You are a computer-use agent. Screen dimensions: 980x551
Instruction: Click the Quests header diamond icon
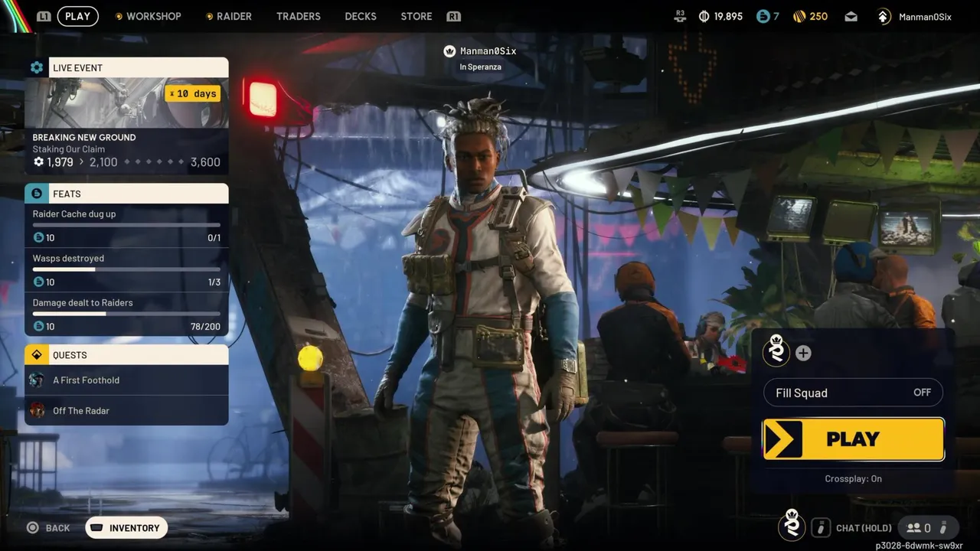coord(37,355)
